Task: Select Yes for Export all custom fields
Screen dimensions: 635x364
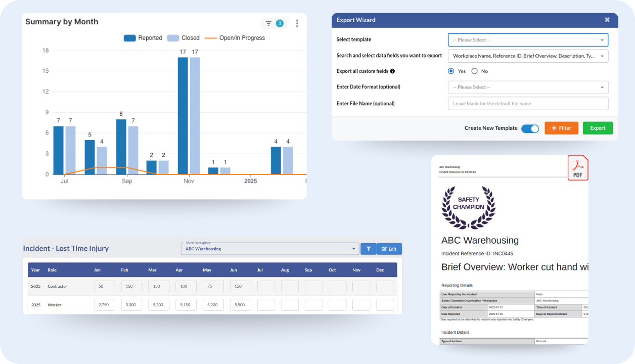Action: click(x=451, y=71)
